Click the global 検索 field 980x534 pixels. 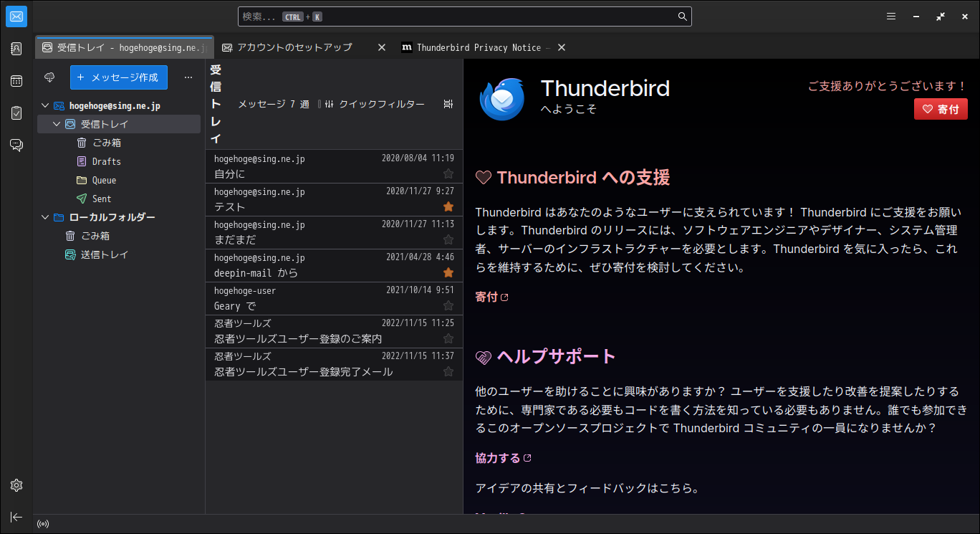464,16
